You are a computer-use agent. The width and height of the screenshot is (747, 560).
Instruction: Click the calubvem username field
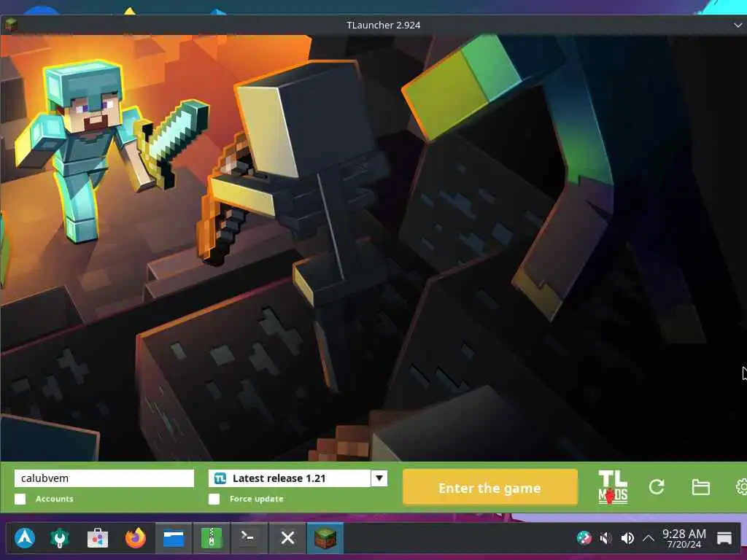(x=104, y=478)
